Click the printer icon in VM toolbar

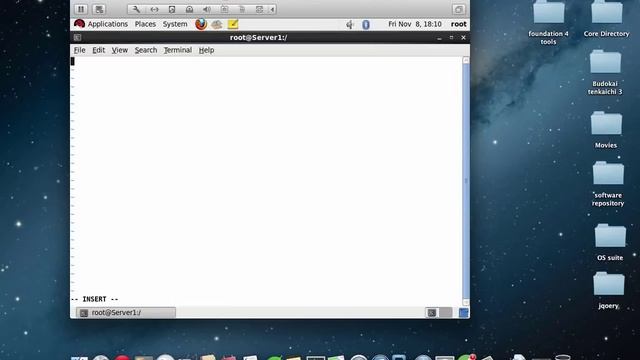[x=242, y=9]
